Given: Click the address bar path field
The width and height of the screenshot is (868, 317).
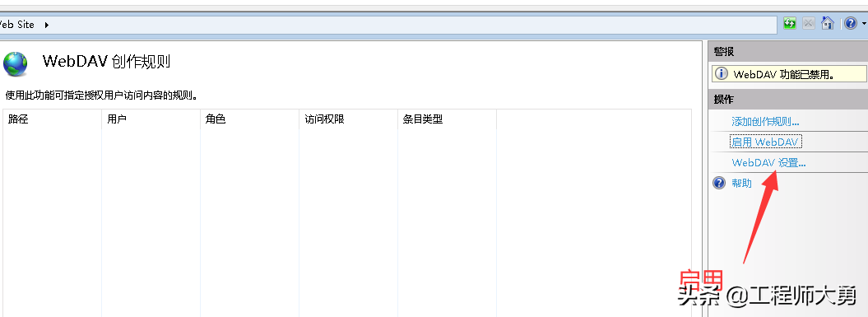Looking at the screenshot, I should [x=388, y=25].
